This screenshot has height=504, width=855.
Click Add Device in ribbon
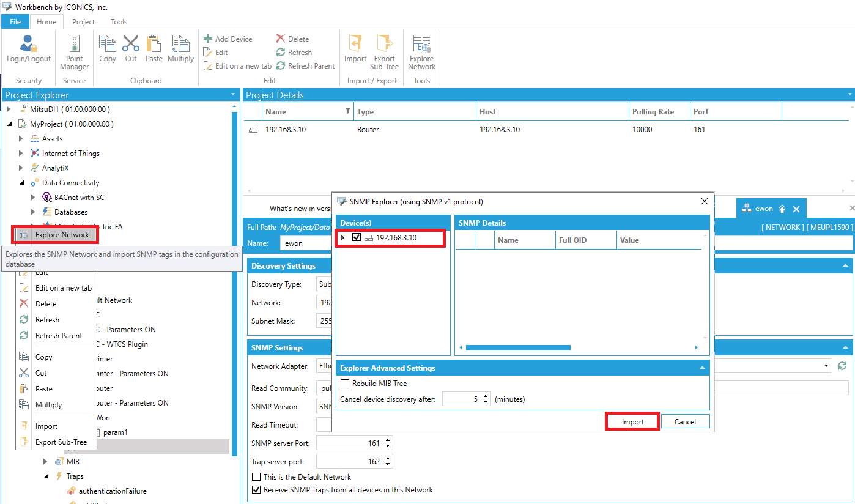pos(228,39)
